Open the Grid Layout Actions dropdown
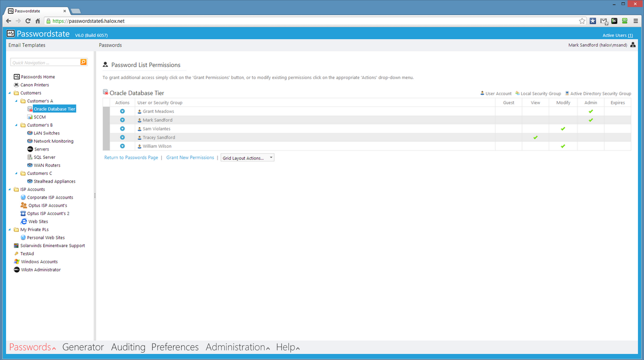The height and width of the screenshot is (360, 644). (248, 158)
